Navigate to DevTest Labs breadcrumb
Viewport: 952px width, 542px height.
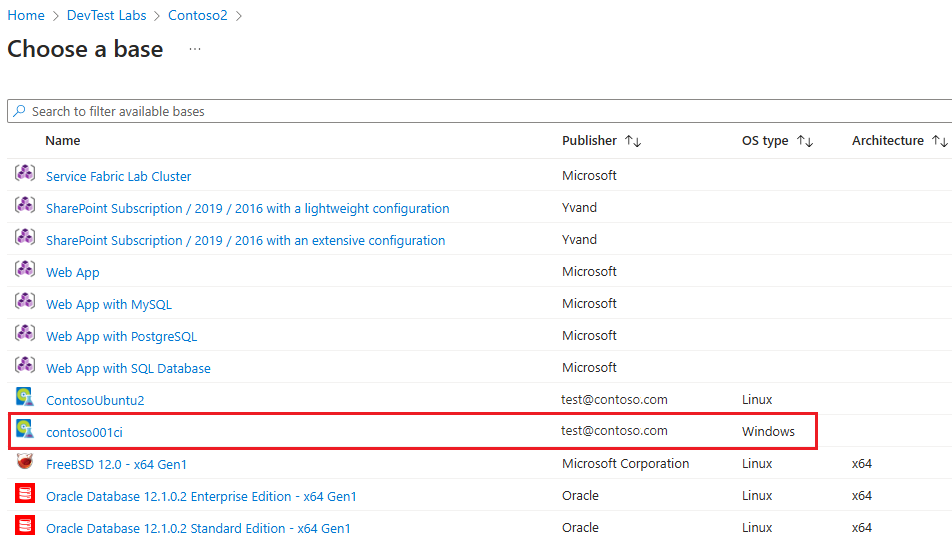(x=106, y=15)
